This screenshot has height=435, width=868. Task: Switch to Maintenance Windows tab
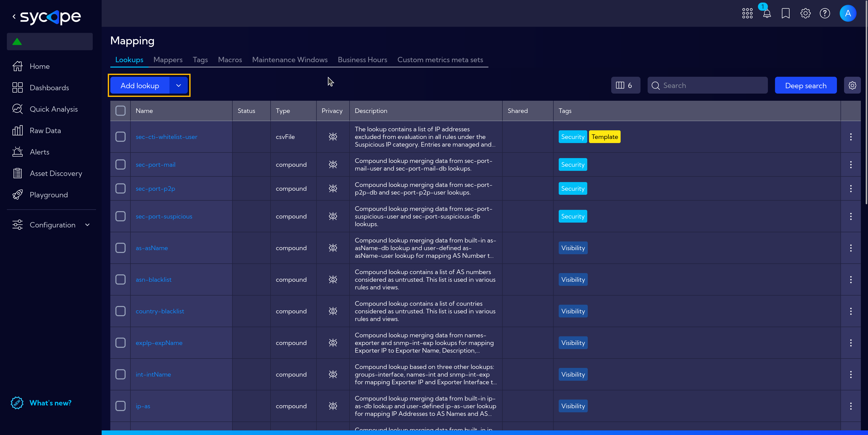(290, 60)
